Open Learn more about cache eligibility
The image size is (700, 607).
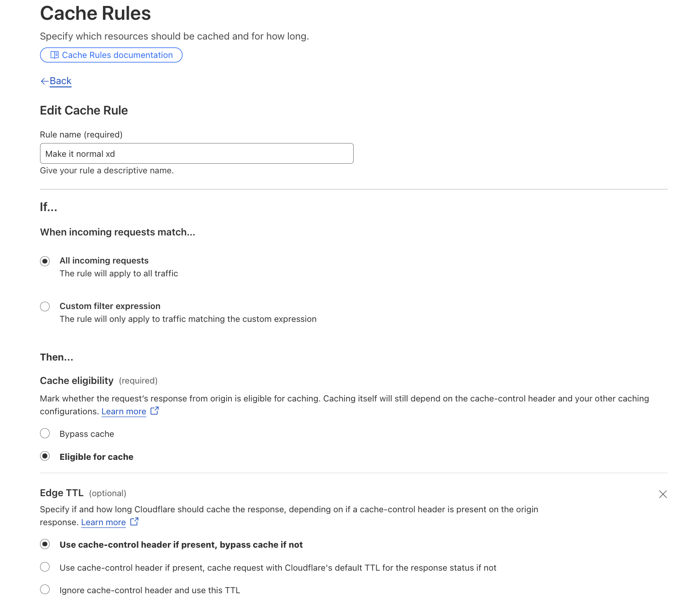(123, 411)
